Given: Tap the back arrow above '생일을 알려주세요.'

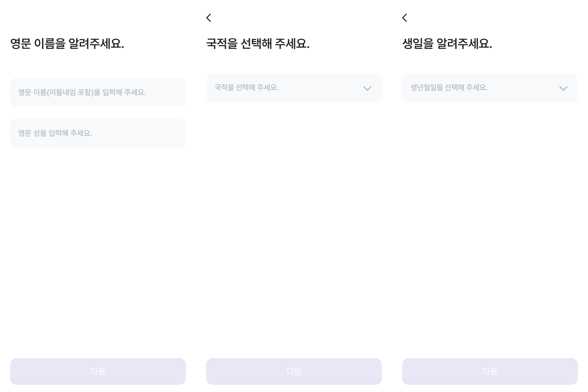Looking at the screenshot, I should click(x=405, y=18).
